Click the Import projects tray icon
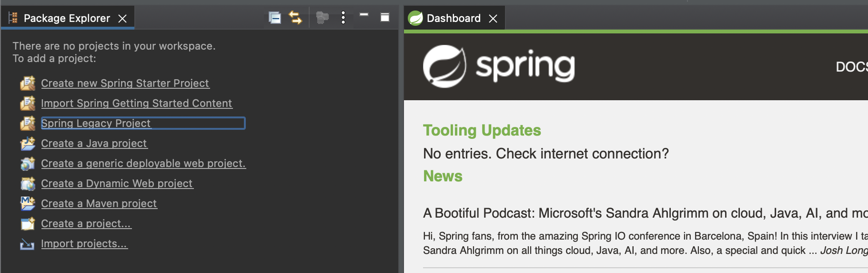The height and width of the screenshot is (273, 868). (x=27, y=244)
